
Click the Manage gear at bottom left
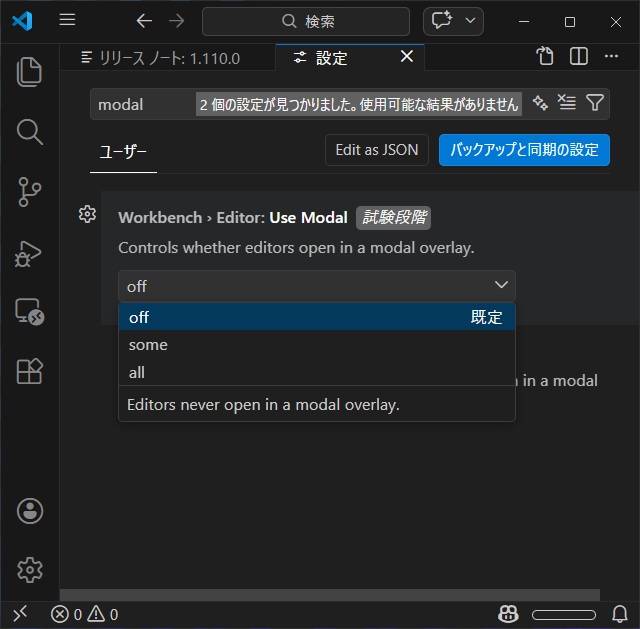(30, 570)
